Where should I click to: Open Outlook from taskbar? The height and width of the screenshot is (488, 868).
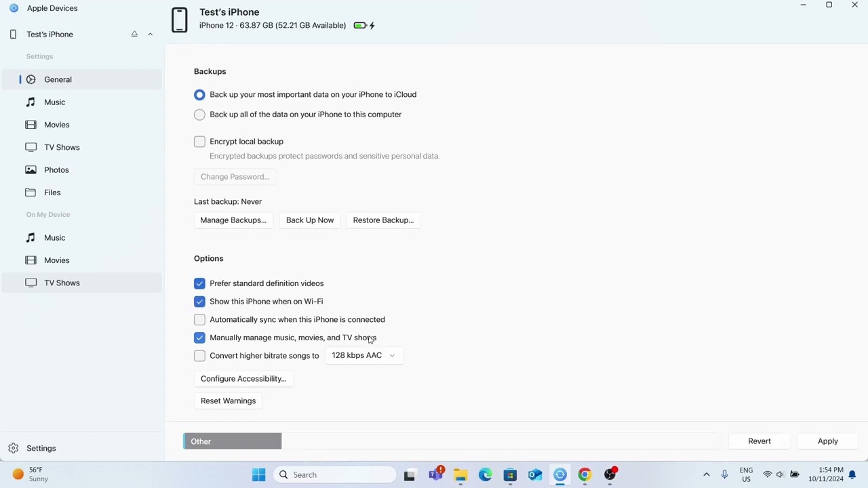(535, 475)
